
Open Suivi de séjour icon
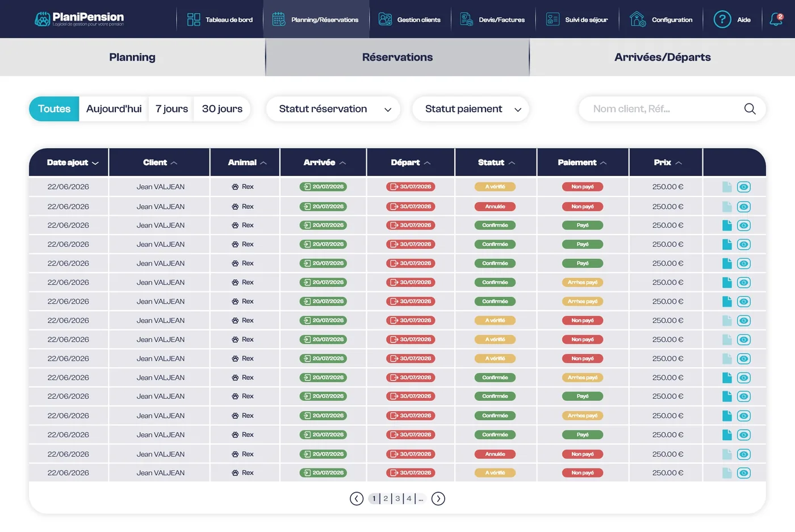pyautogui.click(x=553, y=19)
